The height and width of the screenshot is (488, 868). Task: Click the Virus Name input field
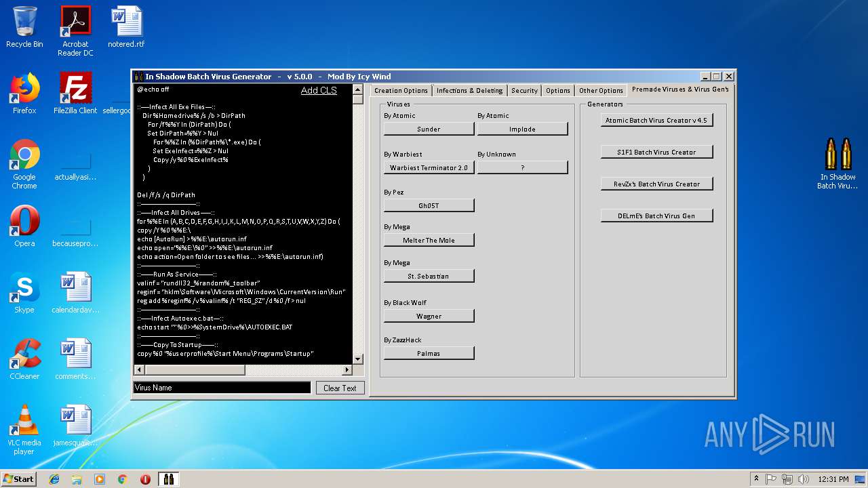[222, 388]
